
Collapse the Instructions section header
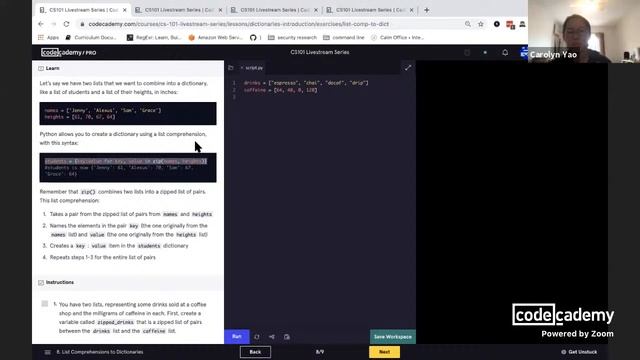coord(128,282)
